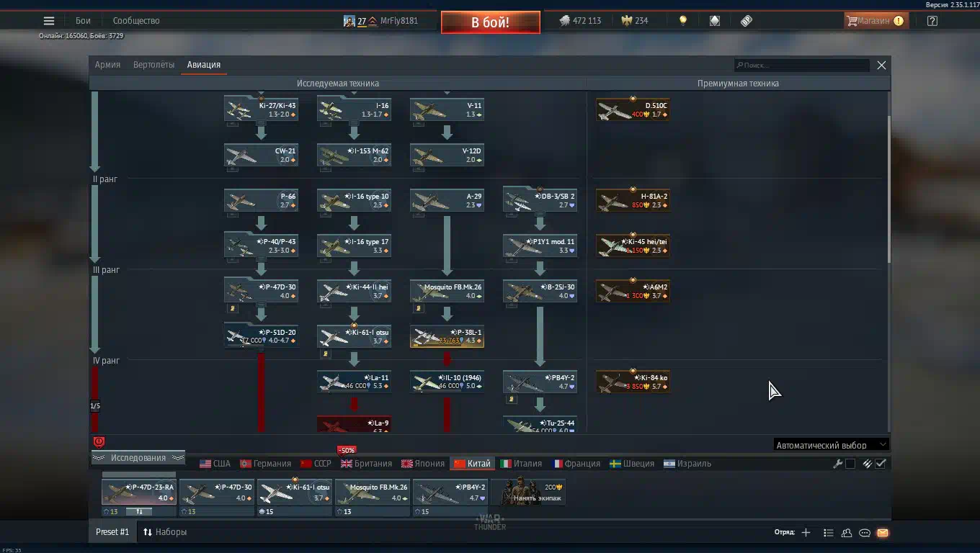Screen dimensions: 980x553
Task: Click the striped ammo refill icon
Action: tap(868, 464)
